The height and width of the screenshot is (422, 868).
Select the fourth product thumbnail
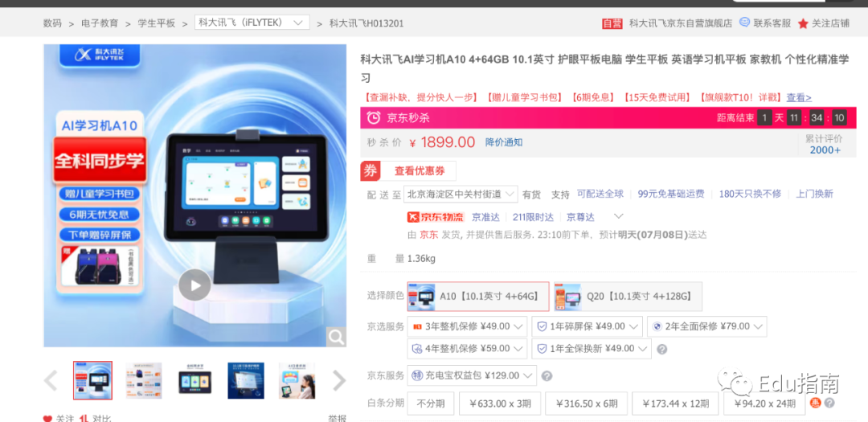(246, 380)
